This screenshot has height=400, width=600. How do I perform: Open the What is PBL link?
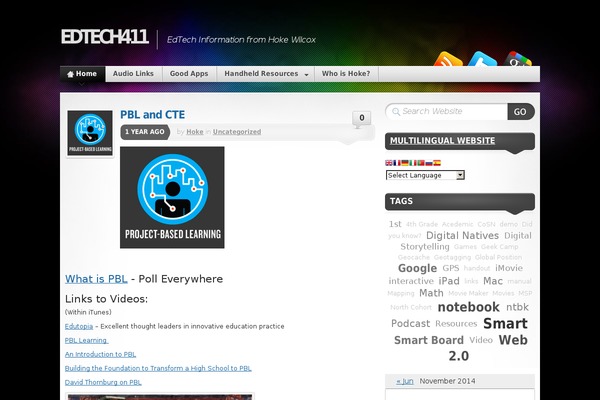pyautogui.click(x=96, y=279)
